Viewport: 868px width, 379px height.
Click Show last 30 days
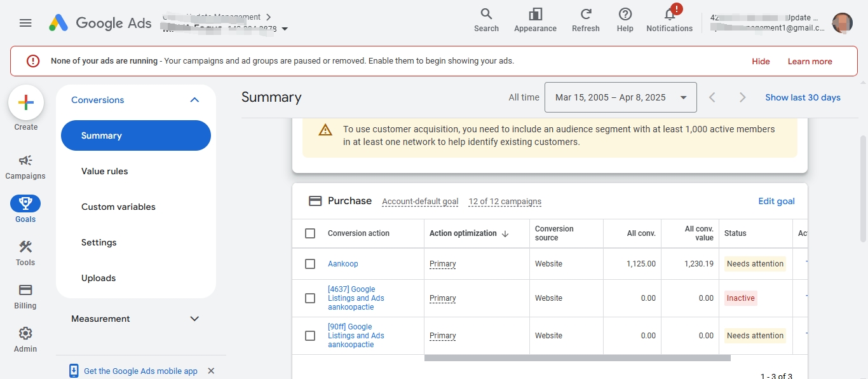[x=803, y=97]
